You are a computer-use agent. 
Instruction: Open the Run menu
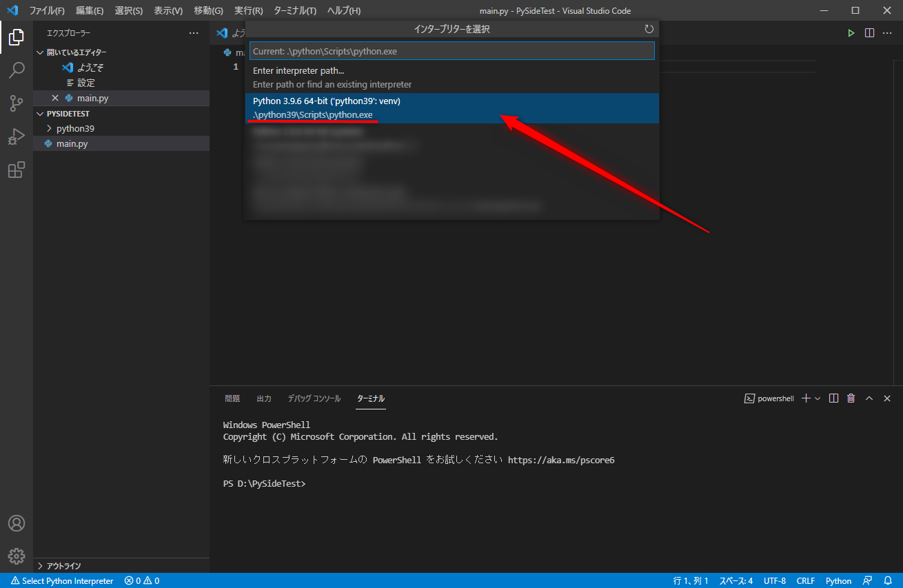point(248,10)
